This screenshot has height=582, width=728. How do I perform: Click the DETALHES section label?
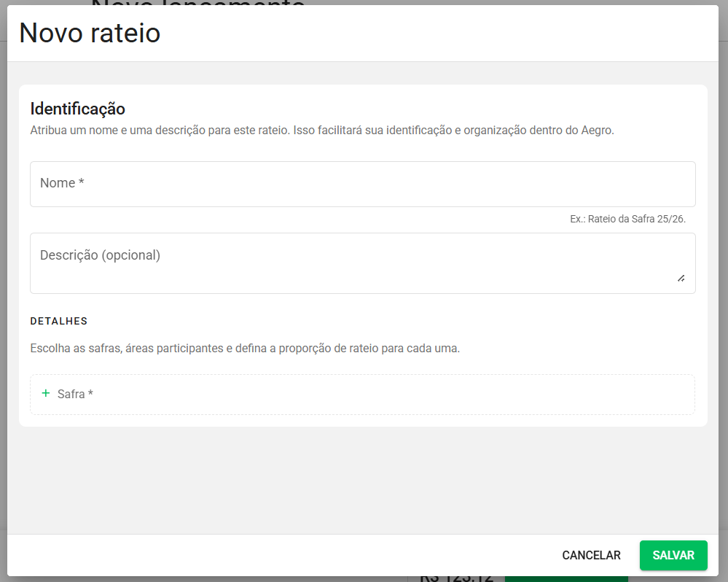coord(59,321)
